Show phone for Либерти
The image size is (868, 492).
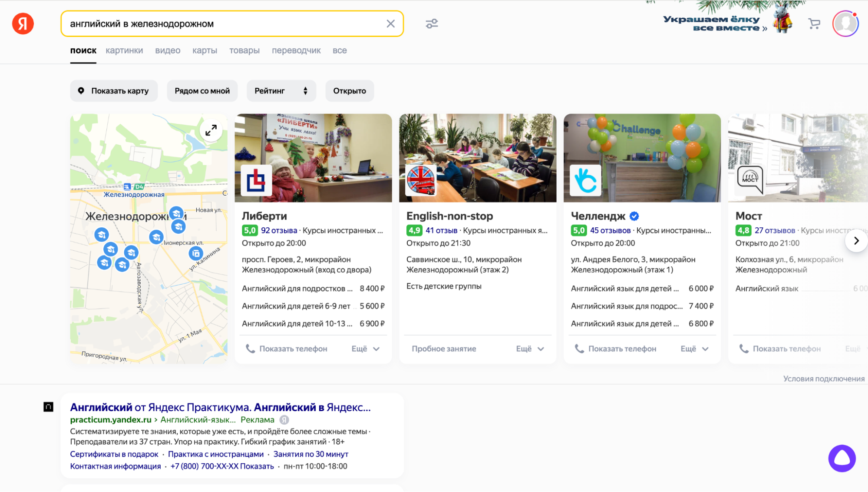click(287, 349)
